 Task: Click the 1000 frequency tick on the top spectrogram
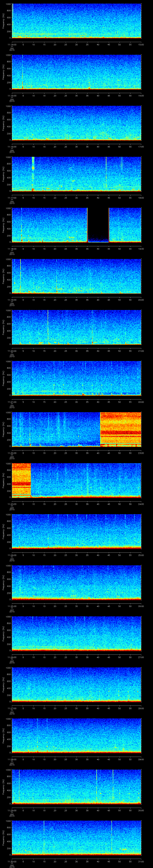(x=8, y=4)
